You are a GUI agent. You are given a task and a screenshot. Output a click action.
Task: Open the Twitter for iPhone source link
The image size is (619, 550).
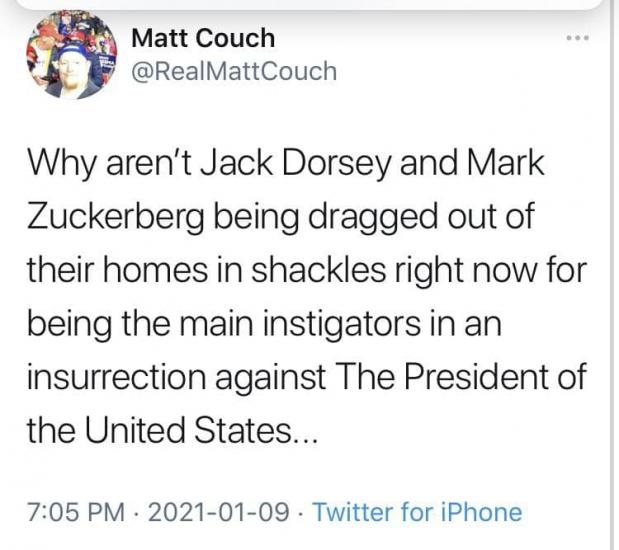[417, 513]
